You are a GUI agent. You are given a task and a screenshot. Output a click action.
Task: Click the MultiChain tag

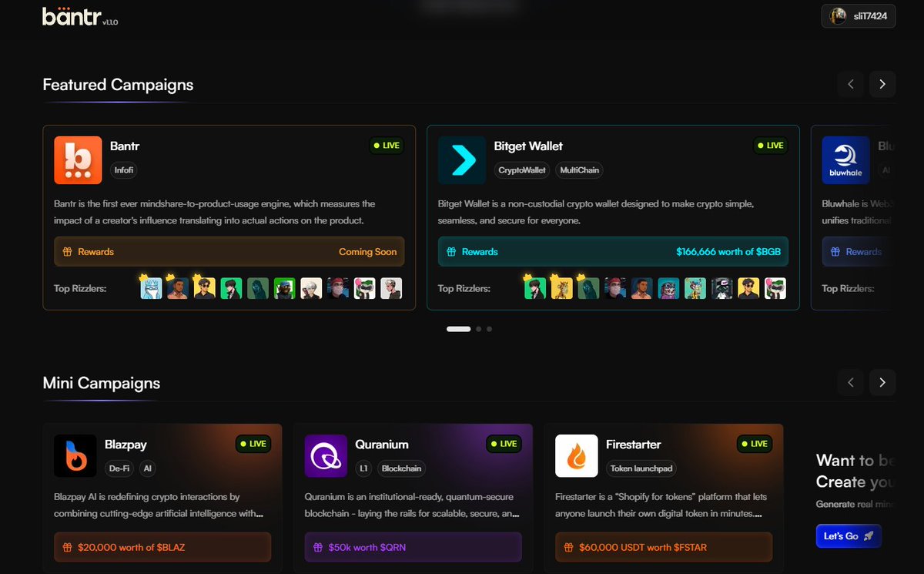coord(579,170)
